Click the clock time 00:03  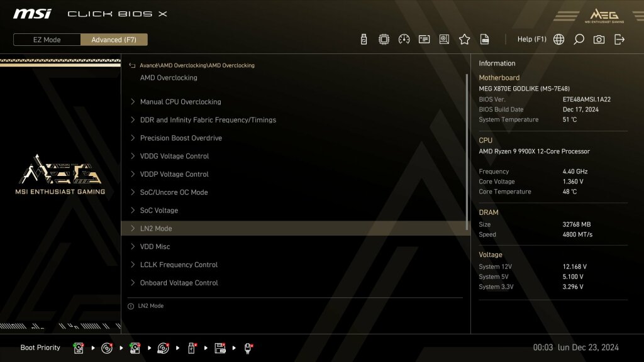pos(543,348)
